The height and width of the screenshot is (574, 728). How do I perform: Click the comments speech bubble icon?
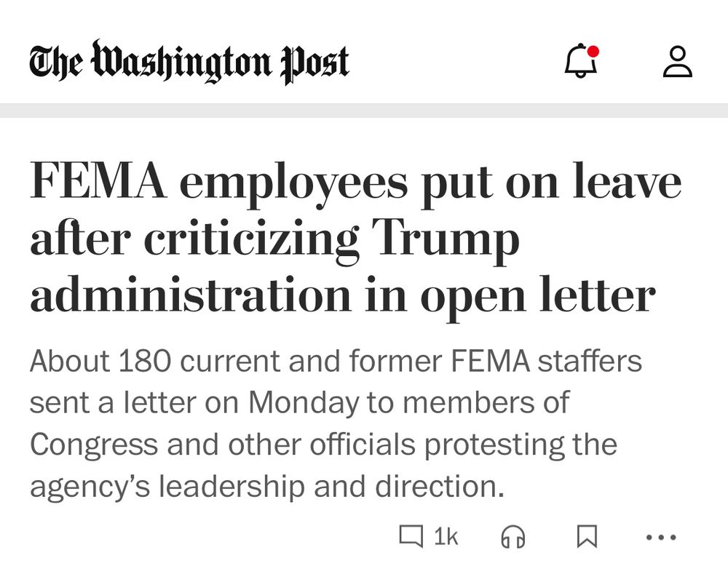(x=411, y=536)
